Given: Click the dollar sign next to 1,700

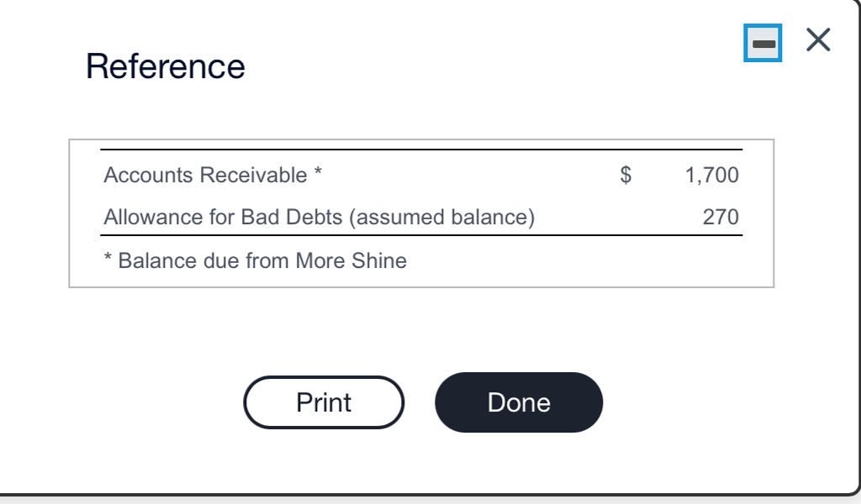Looking at the screenshot, I should [x=625, y=176].
